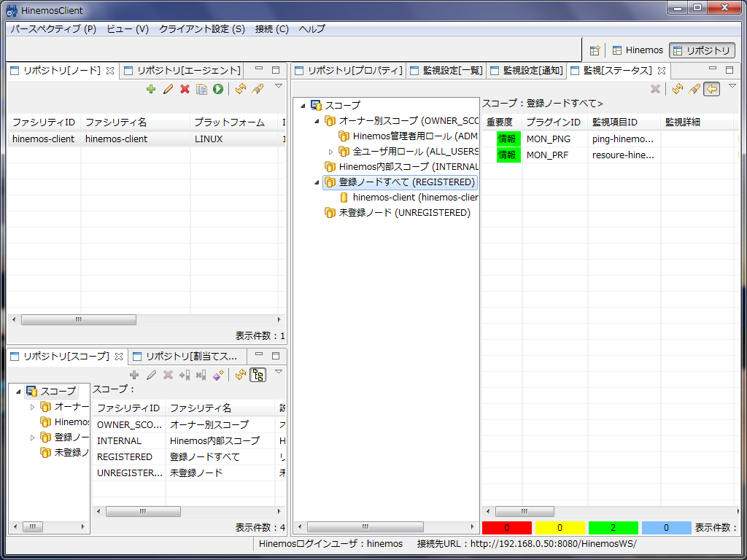
Task: Open the ビュー (V) menu
Action: point(128,29)
